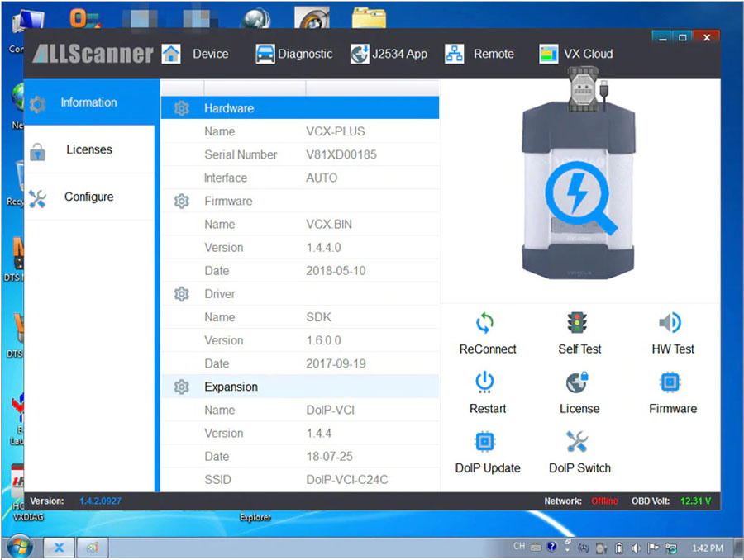This screenshot has width=744, height=560.
Task: Click the DoIP Update label
Action: [487, 468]
